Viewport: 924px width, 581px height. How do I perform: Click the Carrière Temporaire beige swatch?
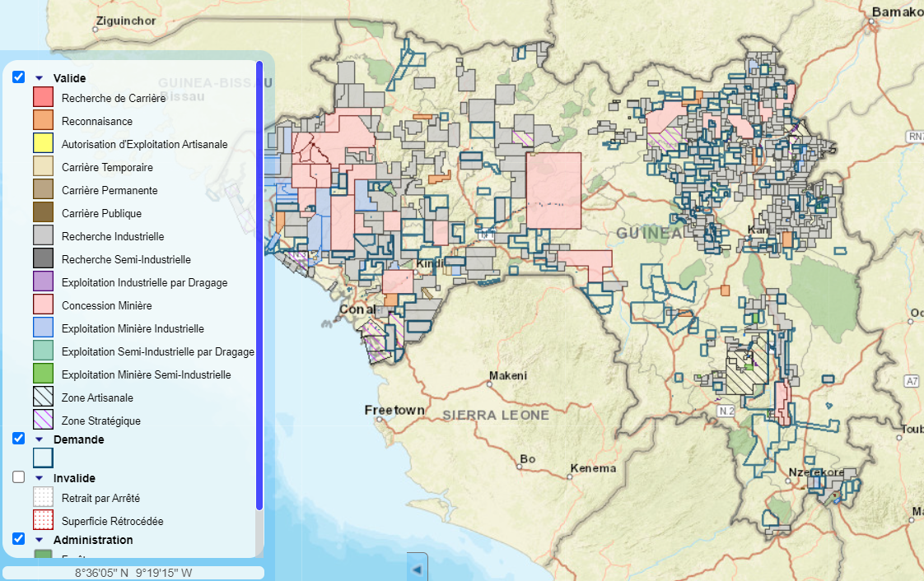[x=43, y=166]
